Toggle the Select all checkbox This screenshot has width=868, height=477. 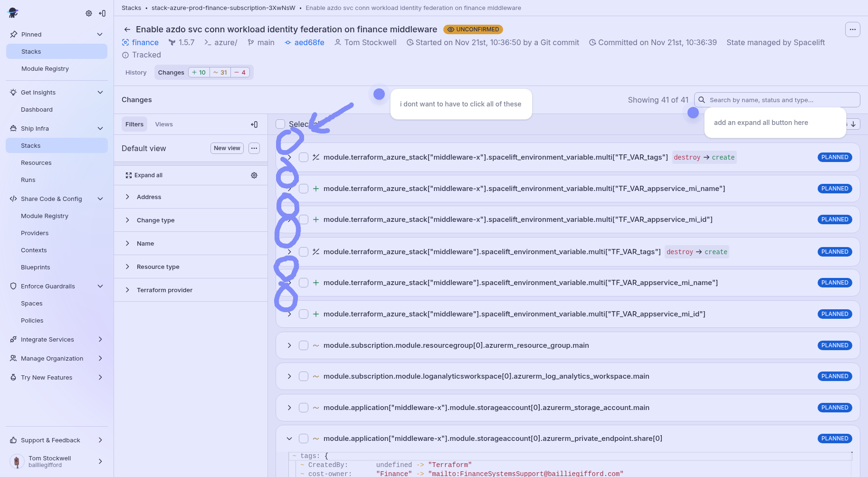280,124
